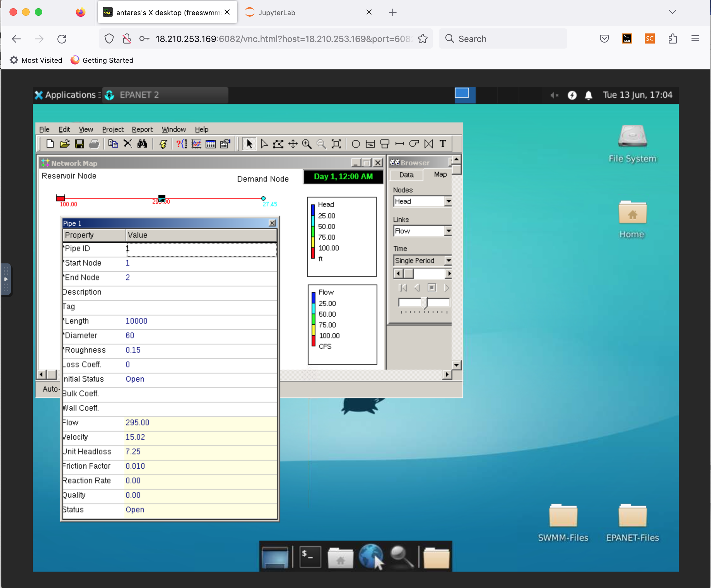Select the Add Valve tool

429,144
